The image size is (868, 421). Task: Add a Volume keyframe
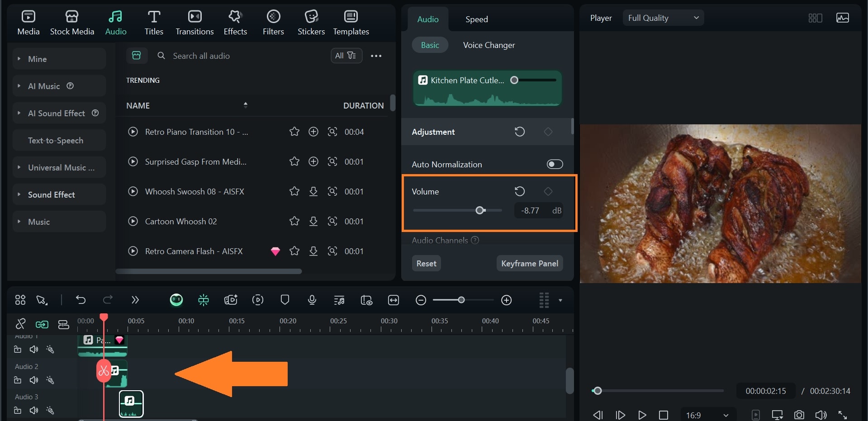(548, 191)
